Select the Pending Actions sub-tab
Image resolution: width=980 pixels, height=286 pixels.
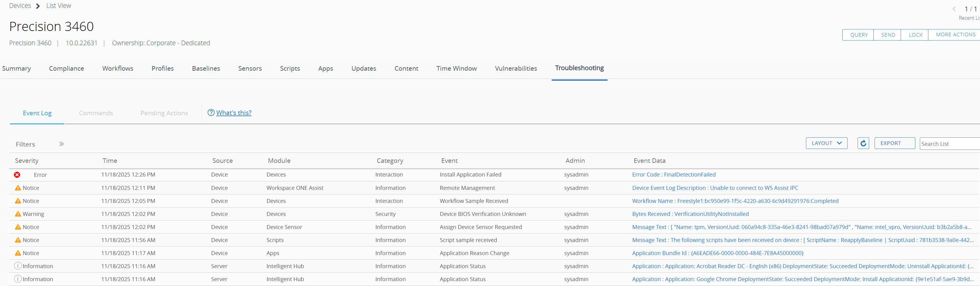pyautogui.click(x=164, y=113)
